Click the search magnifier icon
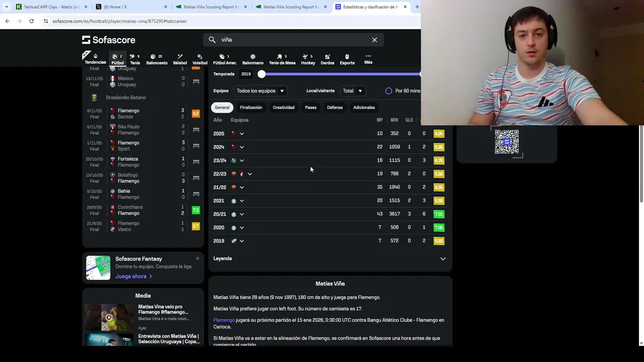Screen dimensions: 644x362 (x=212, y=40)
